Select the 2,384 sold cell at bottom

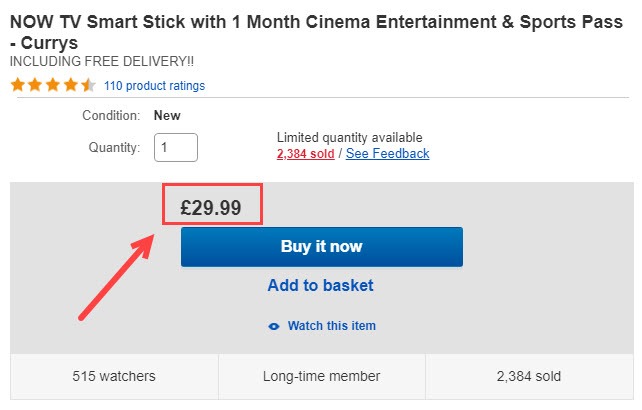click(529, 376)
